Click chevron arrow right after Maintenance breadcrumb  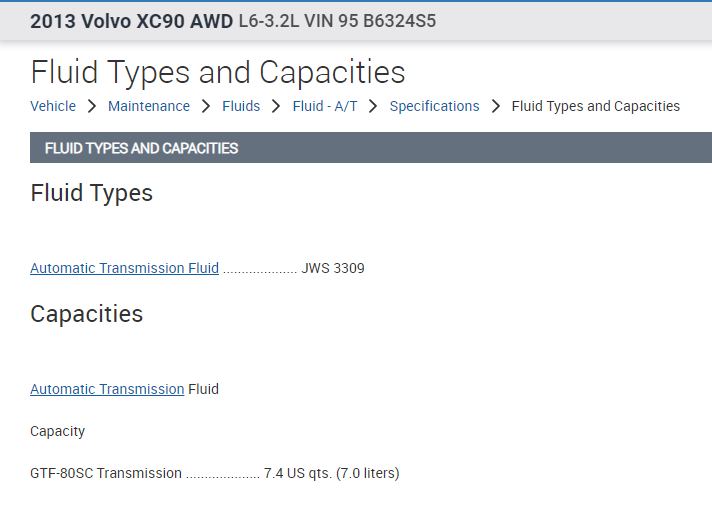pos(206,106)
